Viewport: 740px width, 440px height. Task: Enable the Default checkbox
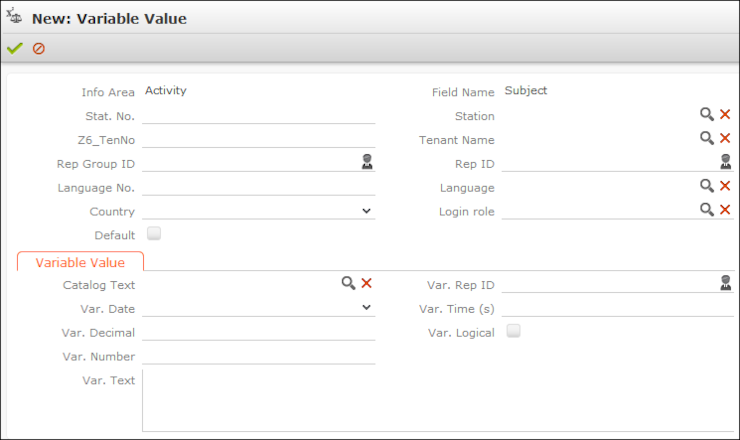coord(154,234)
